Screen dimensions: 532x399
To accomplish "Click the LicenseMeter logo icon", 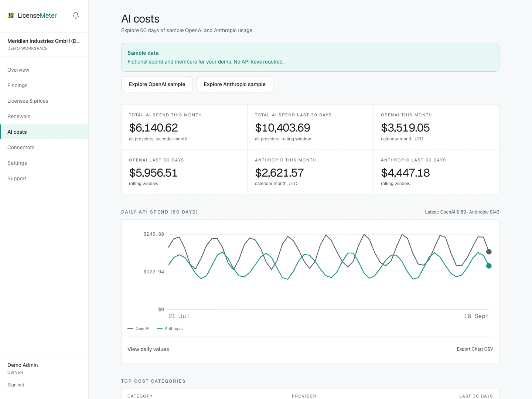I will pyautogui.click(x=11, y=16).
